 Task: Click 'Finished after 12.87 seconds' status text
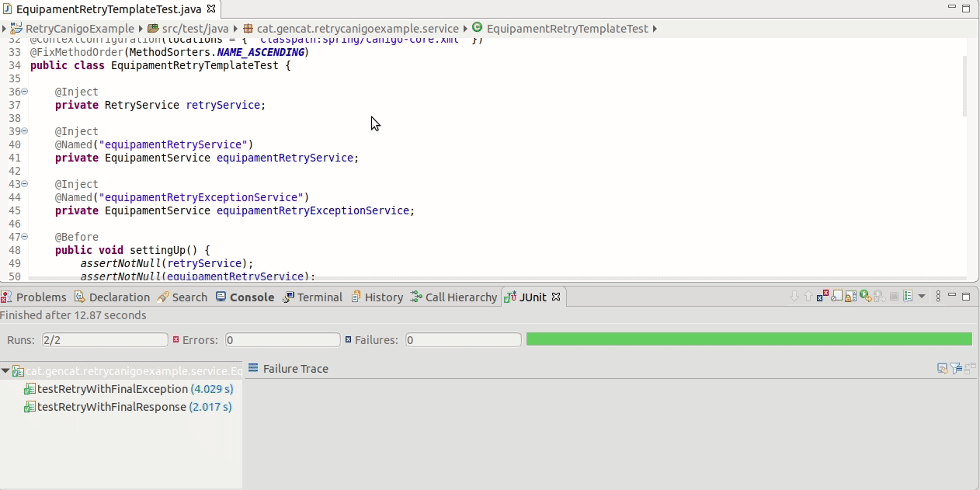click(73, 315)
